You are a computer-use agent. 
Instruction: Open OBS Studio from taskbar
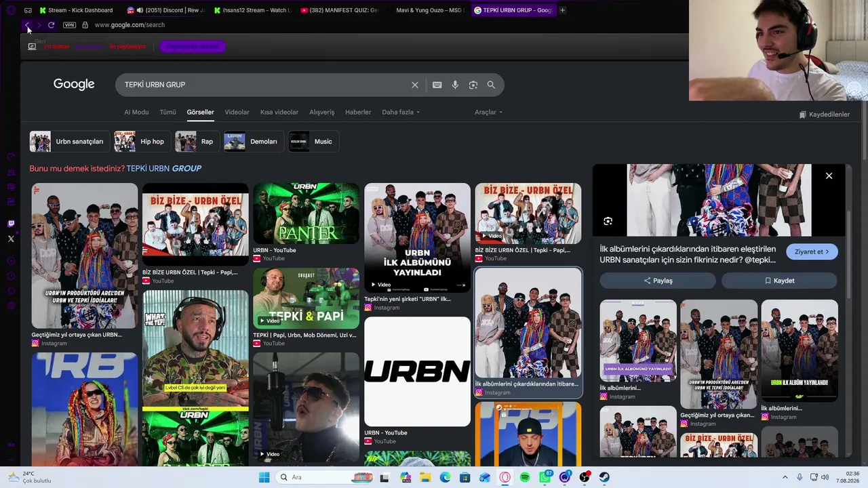pyautogui.click(x=585, y=477)
